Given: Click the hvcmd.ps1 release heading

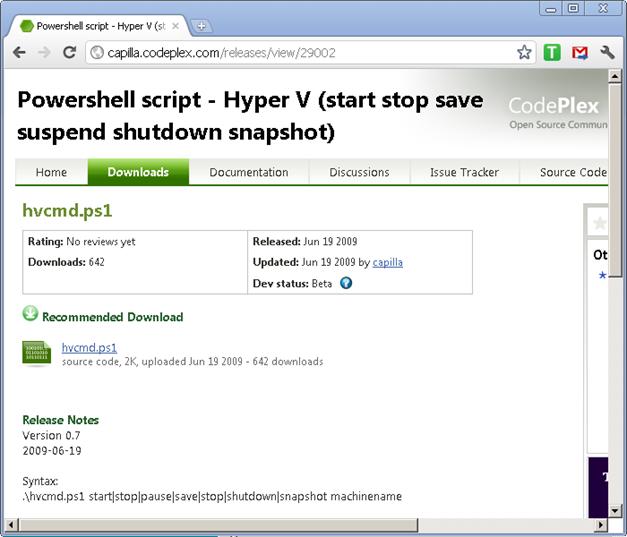Looking at the screenshot, I should click(67, 211).
